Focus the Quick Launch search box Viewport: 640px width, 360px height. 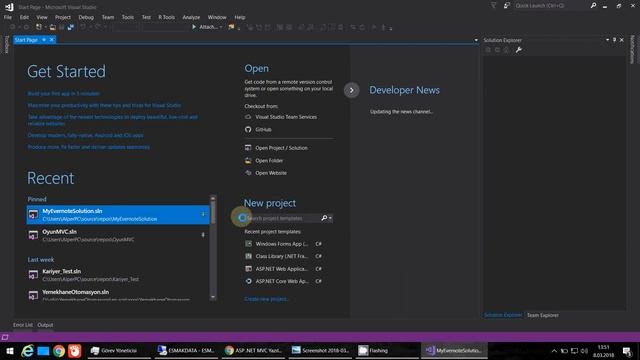[551, 6]
